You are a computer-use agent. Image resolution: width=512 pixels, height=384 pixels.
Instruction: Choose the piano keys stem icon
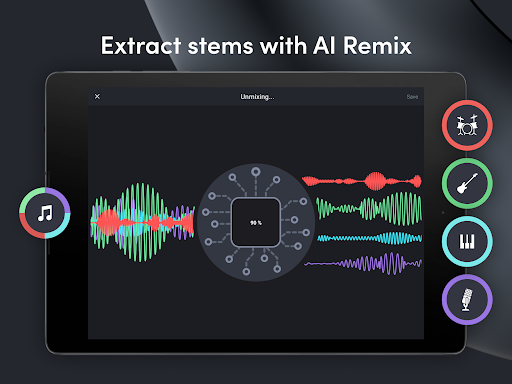pyautogui.click(x=467, y=241)
